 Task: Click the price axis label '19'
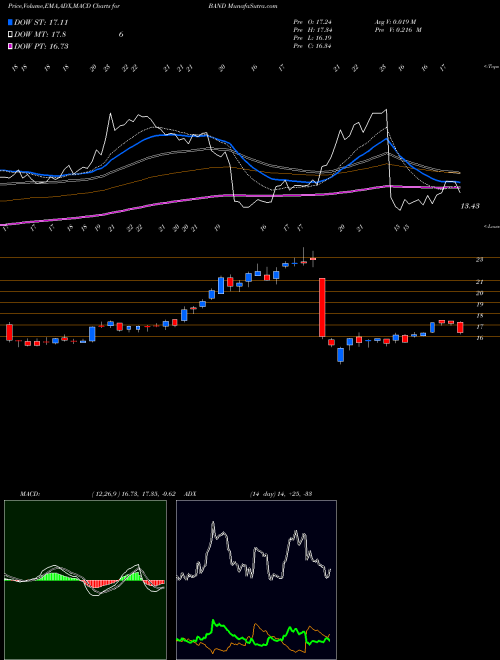pyautogui.click(x=479, y=304)
